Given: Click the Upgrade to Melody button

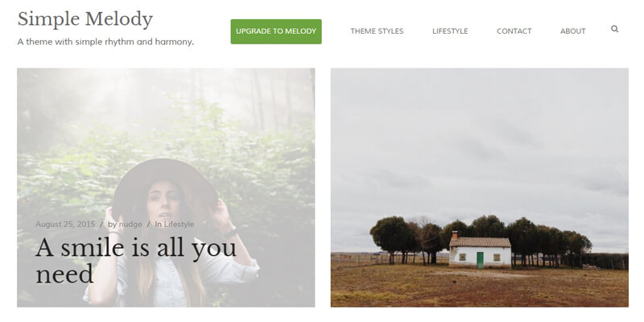Looking at the screenshot, I should [276, 31].
